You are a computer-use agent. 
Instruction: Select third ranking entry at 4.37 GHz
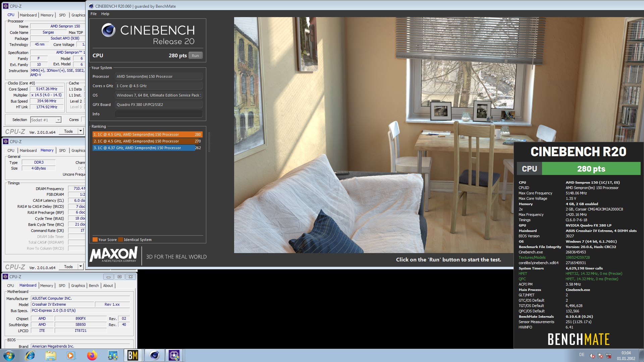[147, 148]
